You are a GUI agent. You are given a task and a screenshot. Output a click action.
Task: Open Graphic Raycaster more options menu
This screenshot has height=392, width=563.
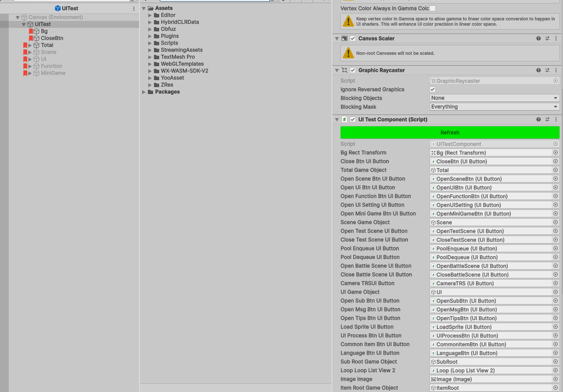pyautogui.click(x=556, y=70)
